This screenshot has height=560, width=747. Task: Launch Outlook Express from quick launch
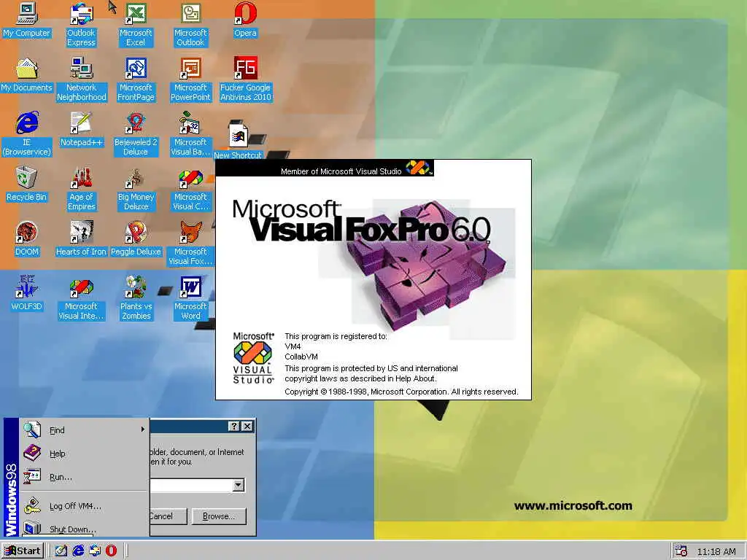pos(94,551)
